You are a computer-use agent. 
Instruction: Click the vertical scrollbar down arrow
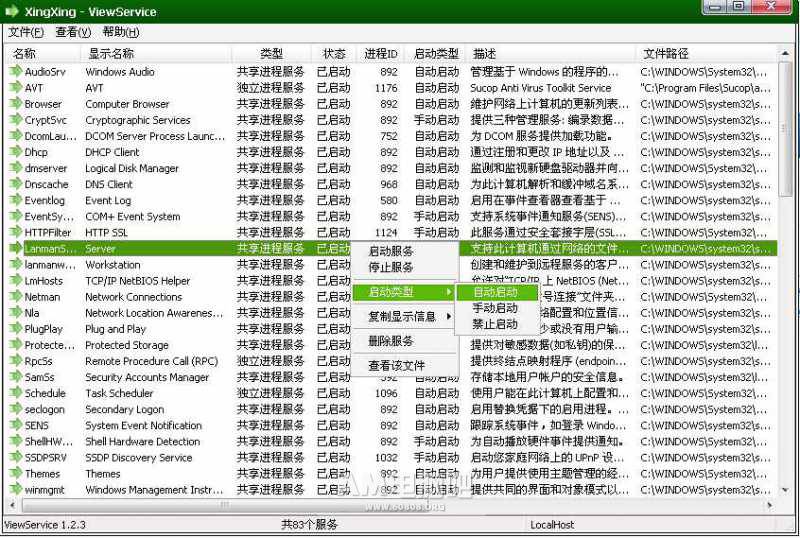coord(785,490)
